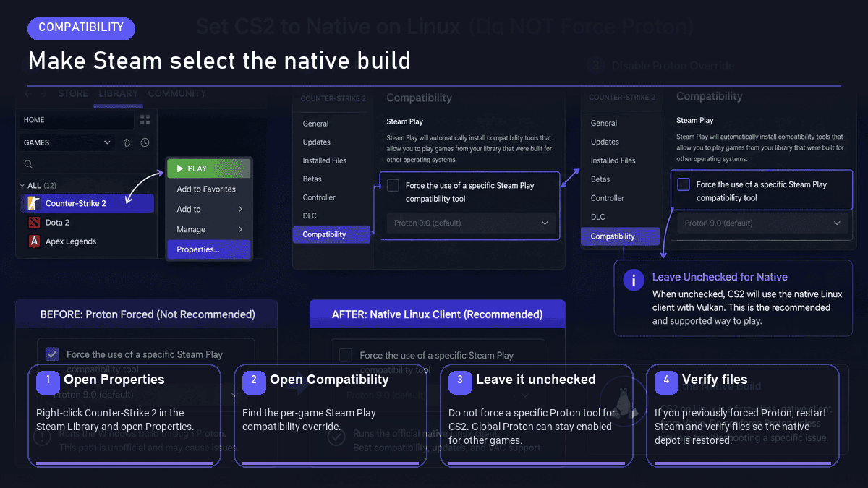868x488 pixels.
Task: Tick the Steam Play checkbox in center Compatibility panel
Action: pyautogui.click(x=393, y=186)
